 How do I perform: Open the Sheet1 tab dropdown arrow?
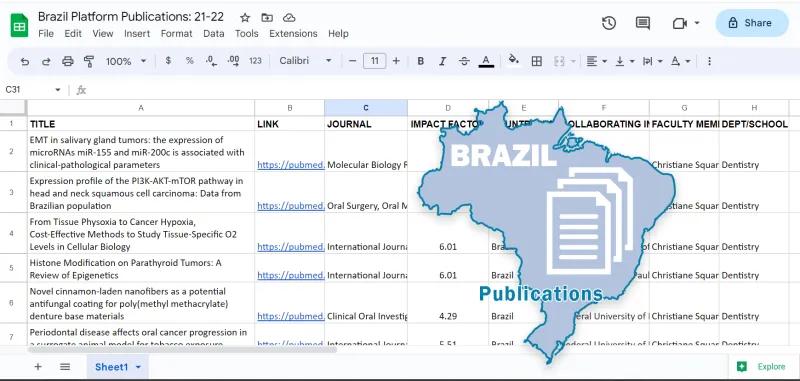click(138, 367)
